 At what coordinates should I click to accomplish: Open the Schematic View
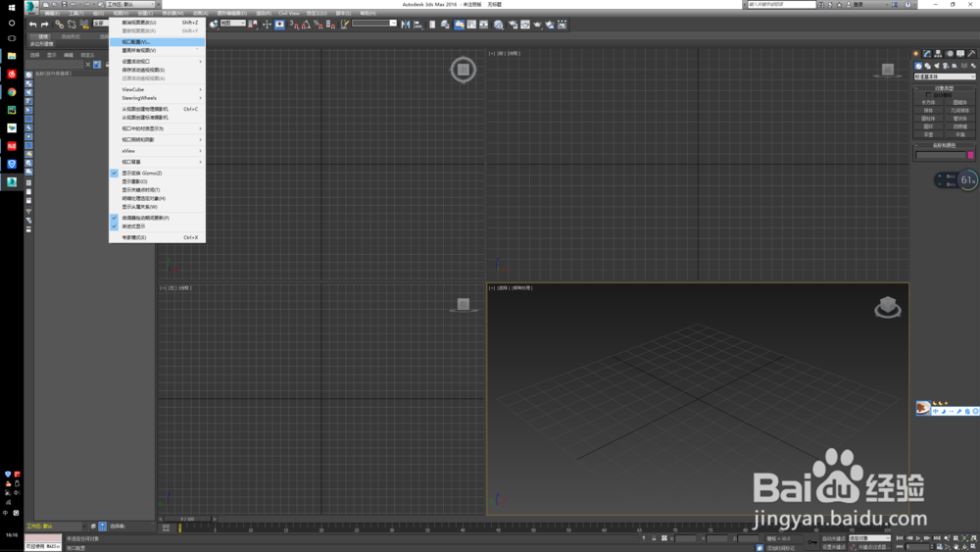click(x=484, y=25)
